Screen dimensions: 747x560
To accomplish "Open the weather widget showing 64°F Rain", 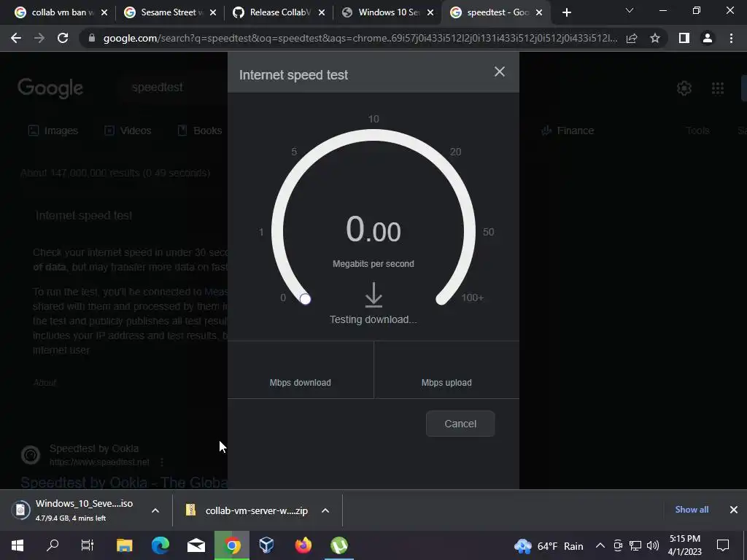I will 549,545.
